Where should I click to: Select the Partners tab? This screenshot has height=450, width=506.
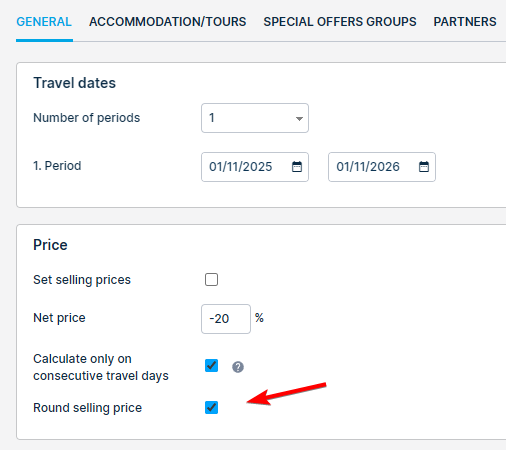pyautogui.click(x=465, y=22)
